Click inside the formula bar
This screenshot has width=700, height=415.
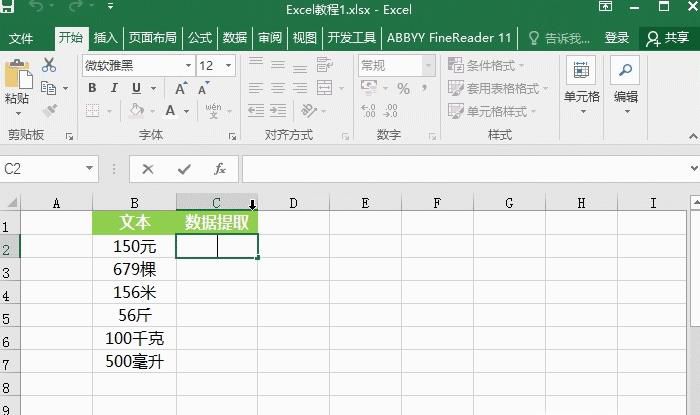[466, 169]
